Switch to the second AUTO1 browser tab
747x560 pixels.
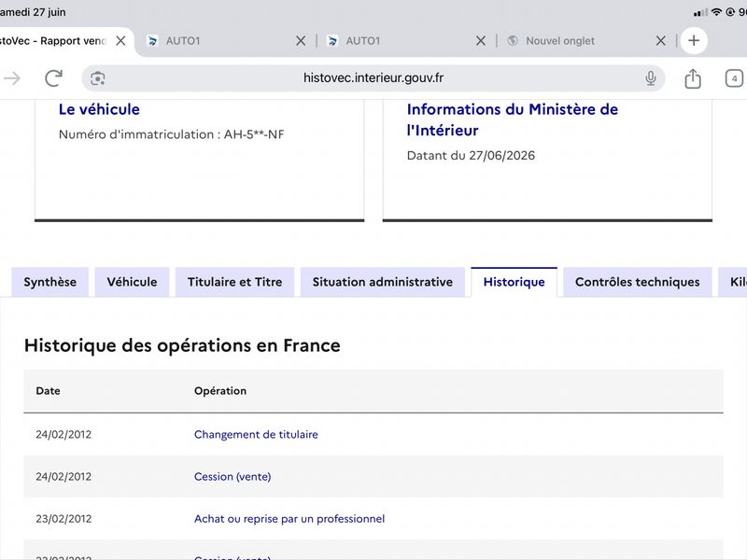395,41
